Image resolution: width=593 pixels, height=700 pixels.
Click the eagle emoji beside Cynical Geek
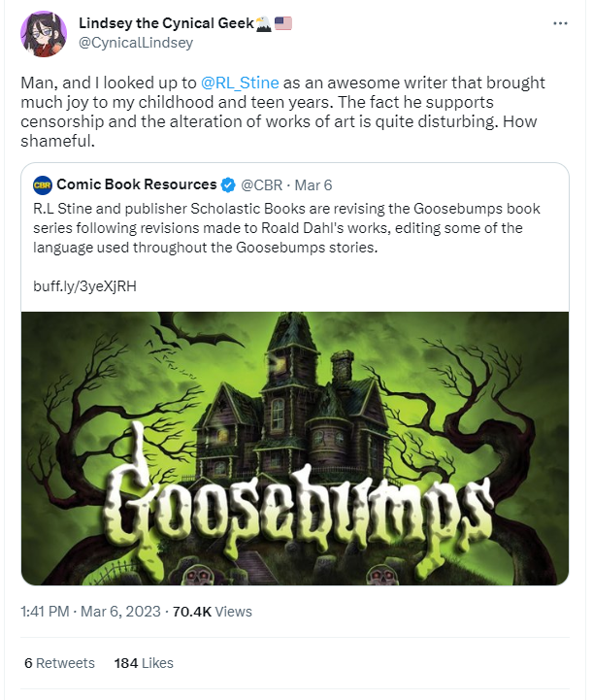point(261,22)
